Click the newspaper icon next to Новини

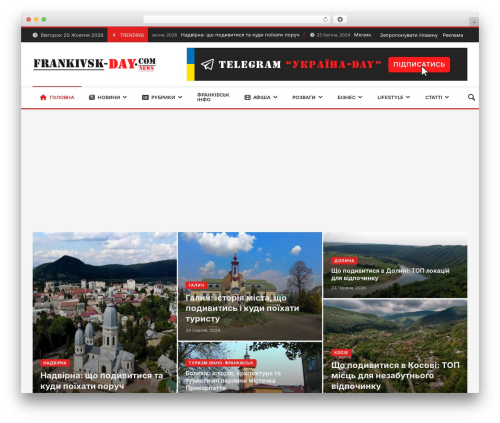click(x=92, y=97)
